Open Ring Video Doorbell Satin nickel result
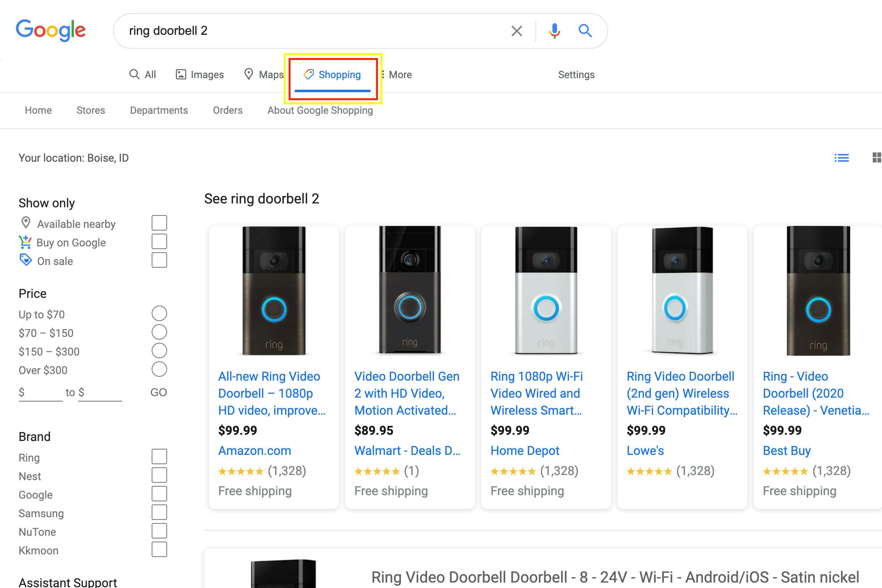 [615, 577]
